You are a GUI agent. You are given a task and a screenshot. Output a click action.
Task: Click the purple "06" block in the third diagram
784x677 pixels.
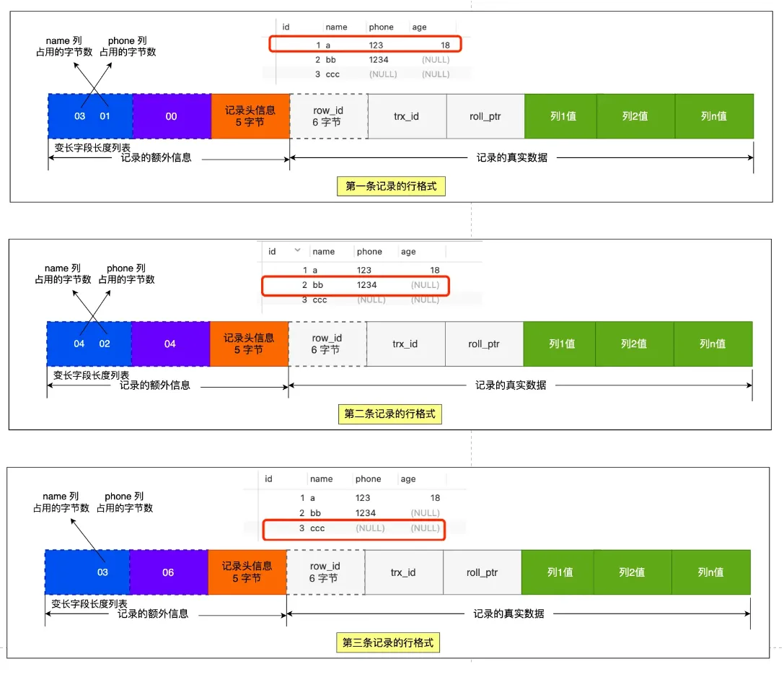click(x=168, y=572)
